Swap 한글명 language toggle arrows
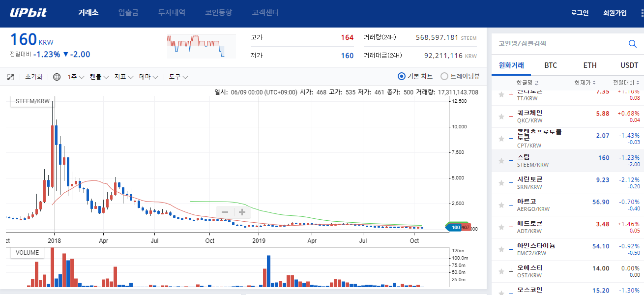This screenshot has height=295, width=644. [537, 83]
